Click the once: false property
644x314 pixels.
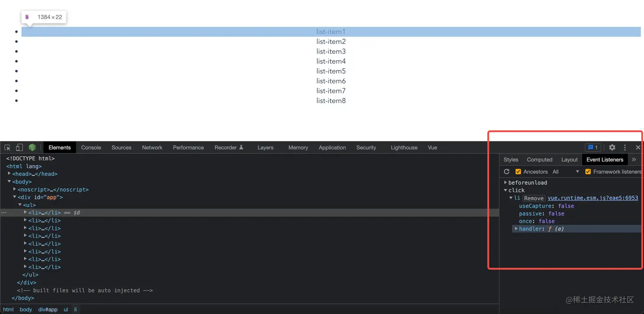coord(537,221)
